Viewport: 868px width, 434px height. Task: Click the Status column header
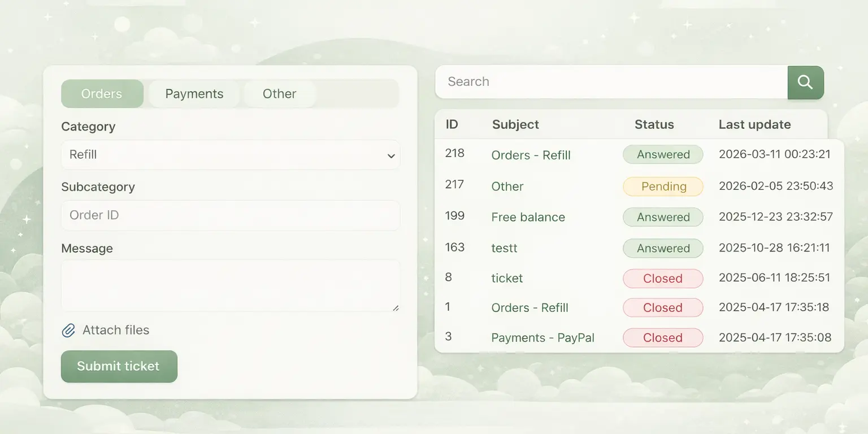pos(654,124)
